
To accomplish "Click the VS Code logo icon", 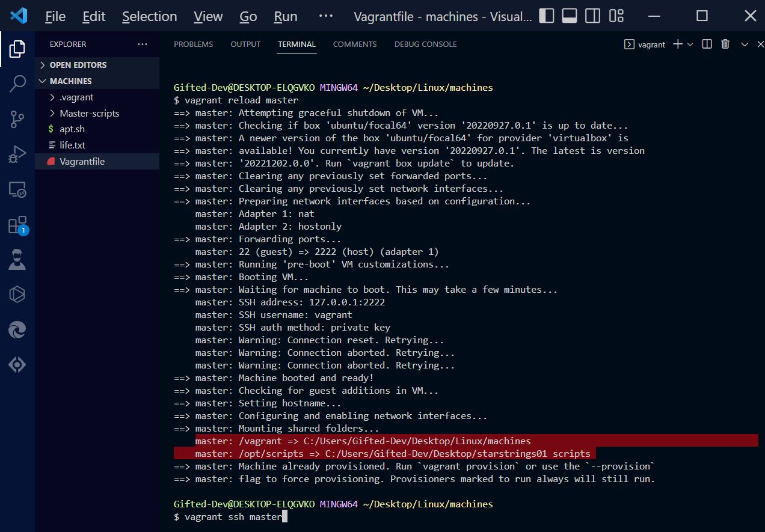I will [x=19, y=16].
